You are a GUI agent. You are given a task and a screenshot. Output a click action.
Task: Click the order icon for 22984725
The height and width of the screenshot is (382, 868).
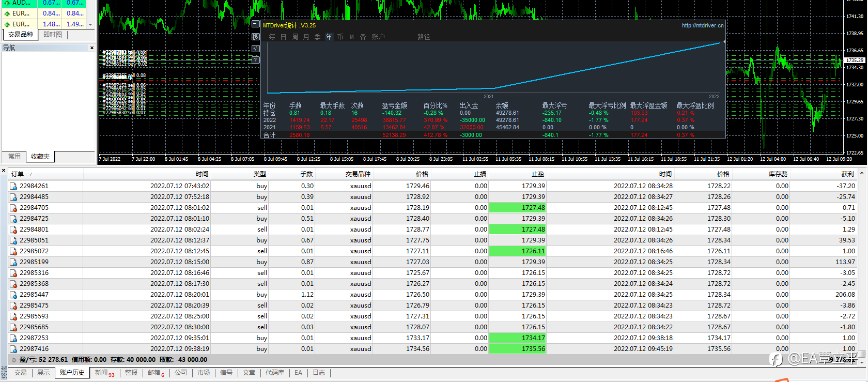click(13, 219)
